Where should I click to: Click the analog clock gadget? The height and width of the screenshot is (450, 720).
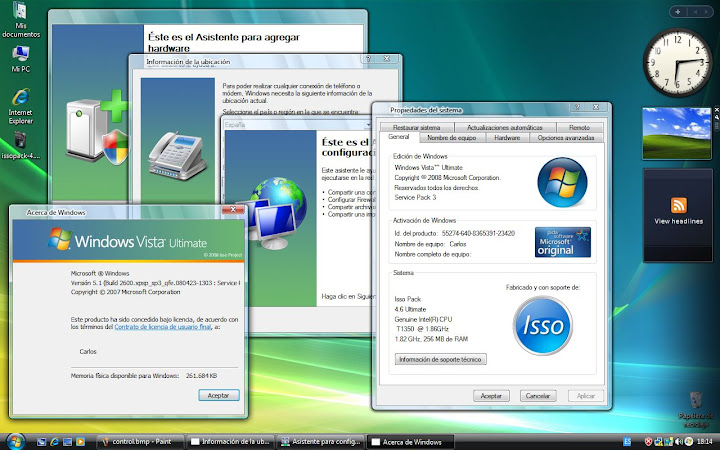(677, 62)
